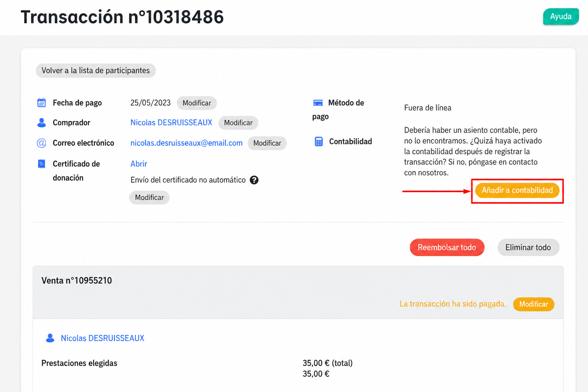588x392 pixels.
Task: Modify the payment date 25/05/2023
Action: click(197, 103)
